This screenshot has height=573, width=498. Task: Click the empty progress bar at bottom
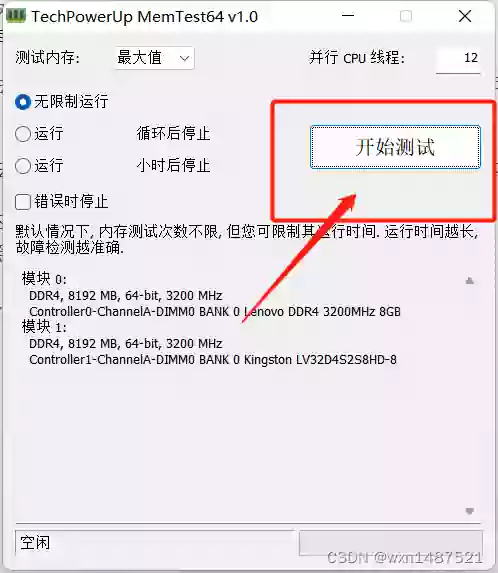[x=391, y=543]
